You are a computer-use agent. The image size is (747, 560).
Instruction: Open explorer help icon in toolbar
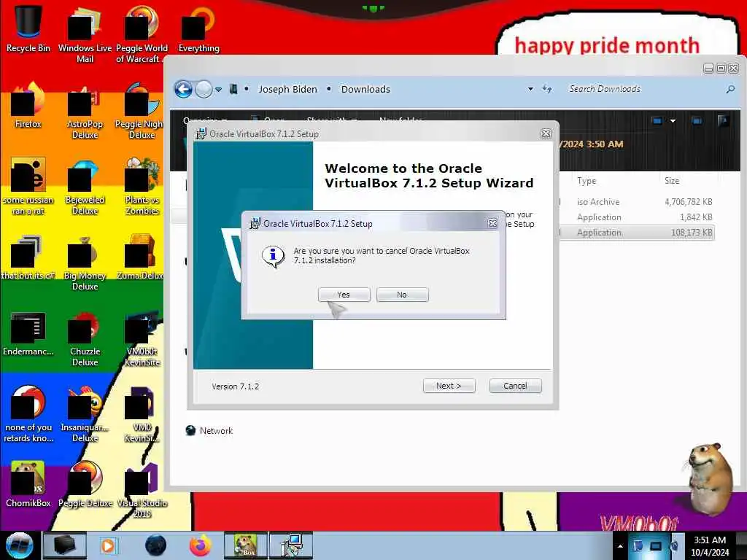click(723, 120)
